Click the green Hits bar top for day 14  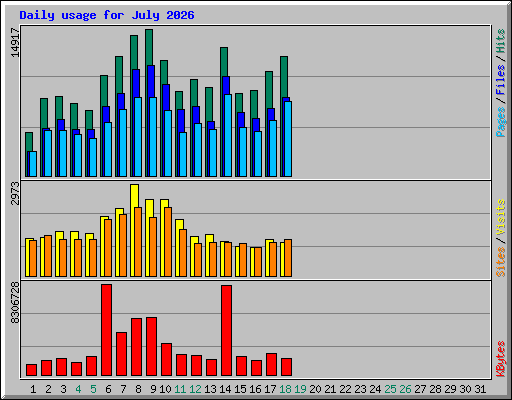224,62
